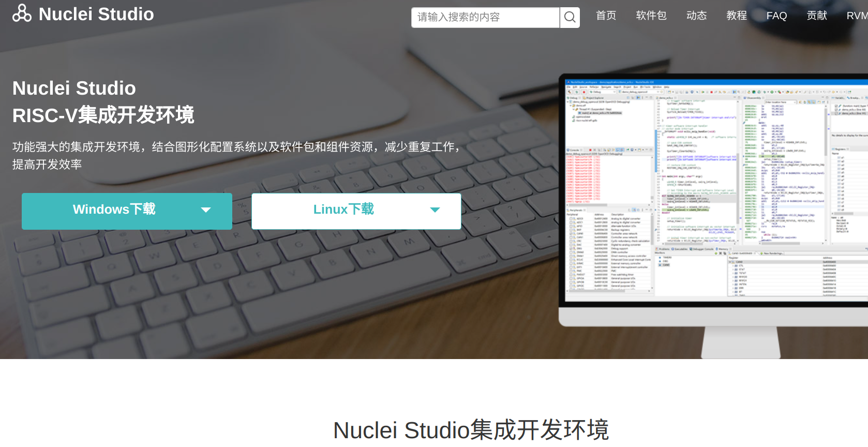The width and height of the screenshot is (868, 447).
Task: Open the 教程 navigation link
Action: point(736,16)
